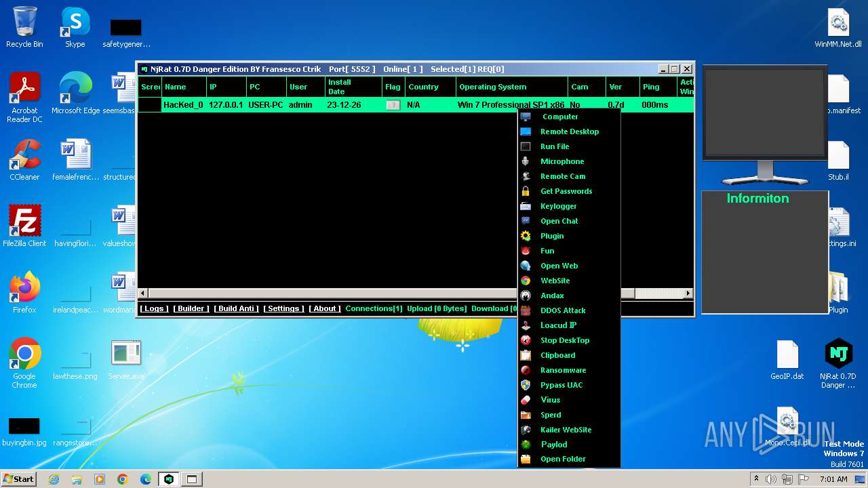Viewport: 868px width, 488px height.
Task: Click the Ping column header
Action: 658,87
